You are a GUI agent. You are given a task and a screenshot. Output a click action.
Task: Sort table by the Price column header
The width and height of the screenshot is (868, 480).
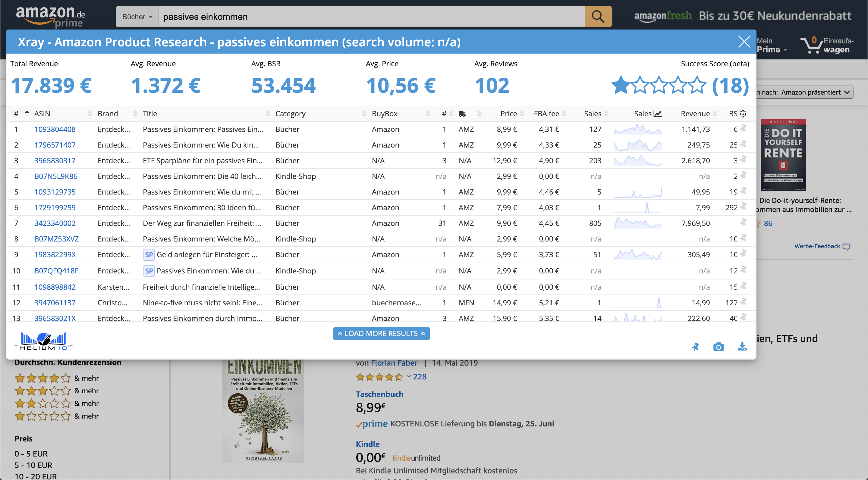coord(508,114)
